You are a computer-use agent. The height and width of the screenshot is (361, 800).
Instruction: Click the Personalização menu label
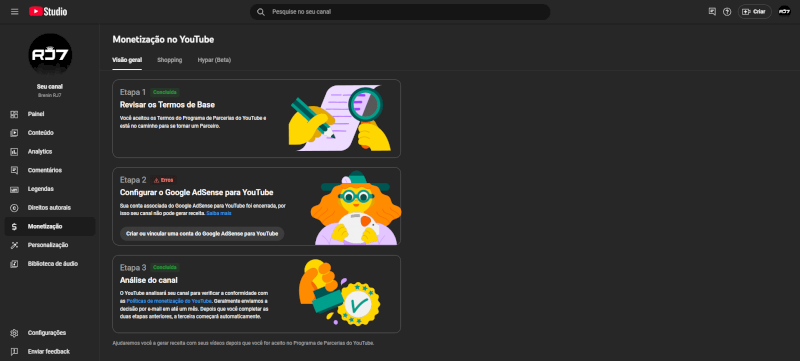pyautogui.click(x=48, y=245)
